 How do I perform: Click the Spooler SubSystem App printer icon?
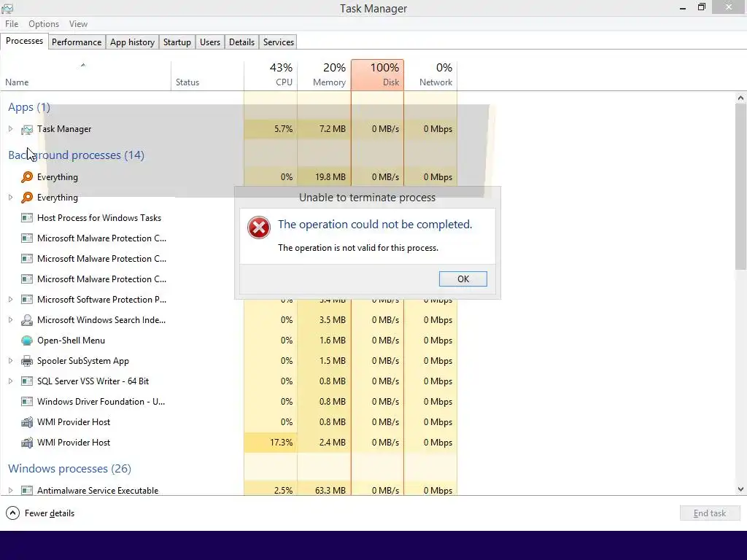[27, 361]
